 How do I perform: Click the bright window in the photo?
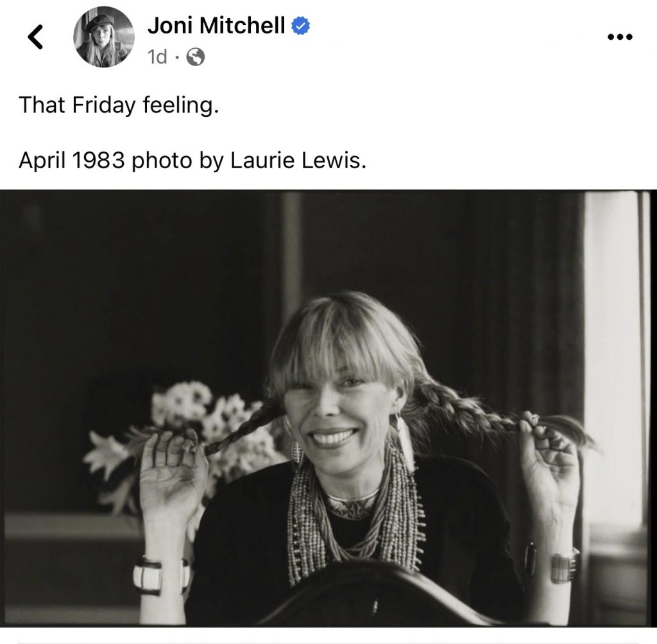pos(613,360)
